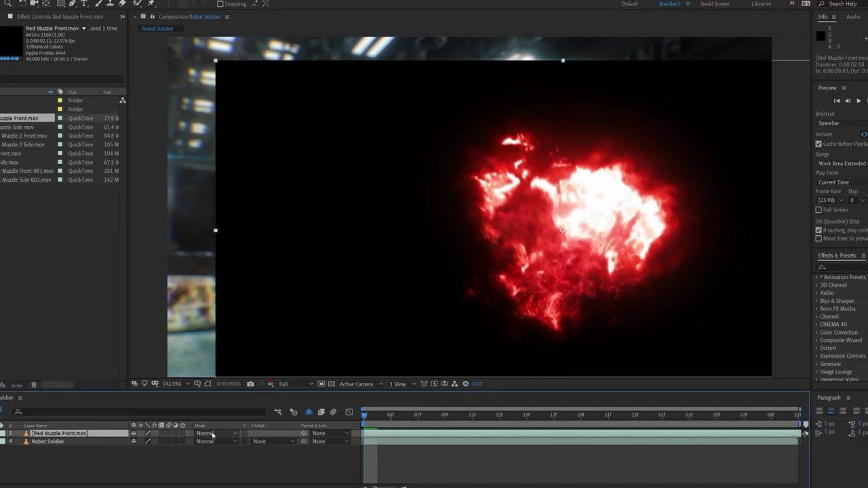Click Effects & Presets search field
Screen dimensions: 868x488
coord(841,267)
